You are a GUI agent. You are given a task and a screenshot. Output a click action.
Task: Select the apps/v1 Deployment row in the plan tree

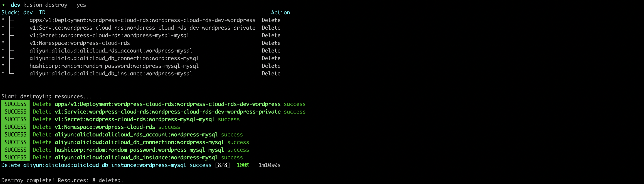pyautogui.click(x=142, y=20)
